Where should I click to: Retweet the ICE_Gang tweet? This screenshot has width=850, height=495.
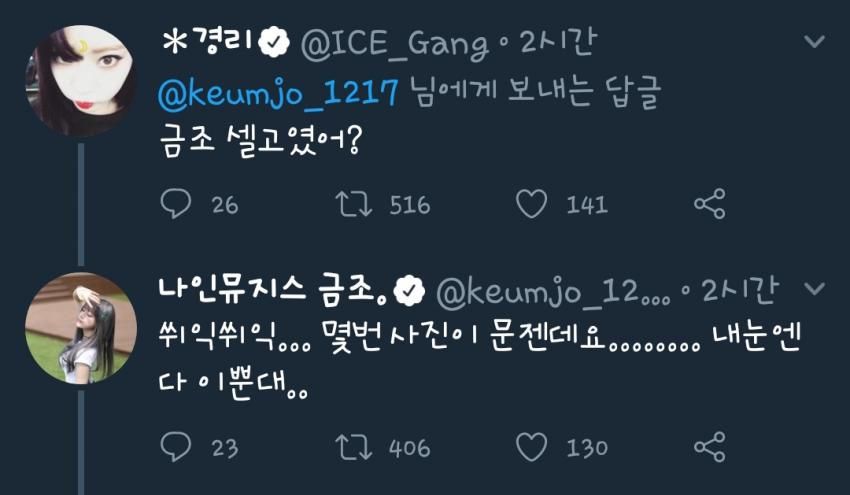(x=354, y=204)
